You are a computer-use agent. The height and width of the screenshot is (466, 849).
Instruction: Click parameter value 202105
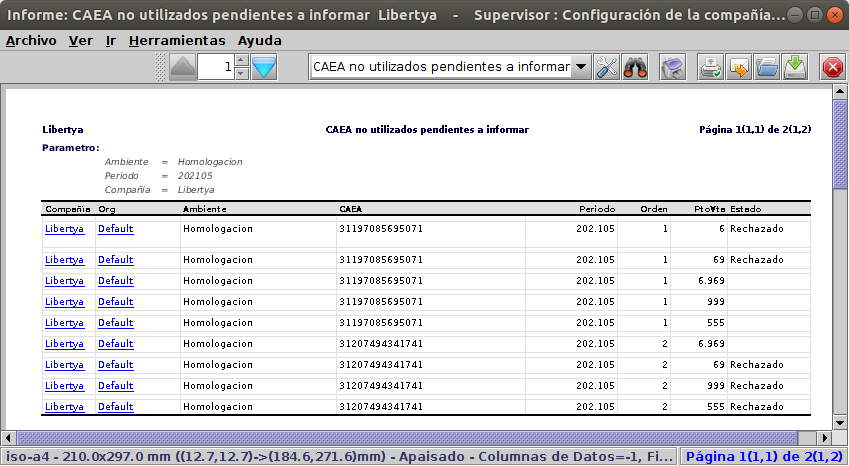(x=195, y=176)
